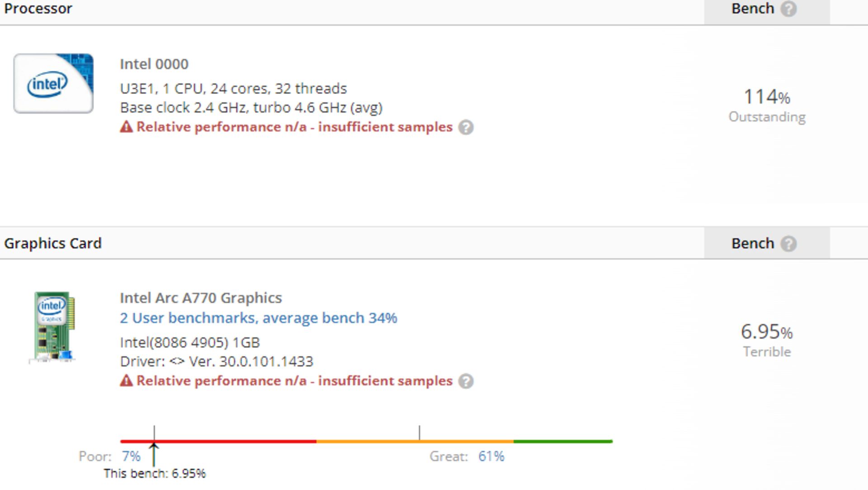Click the red warning triangle in Processor section

click(127, 127)
